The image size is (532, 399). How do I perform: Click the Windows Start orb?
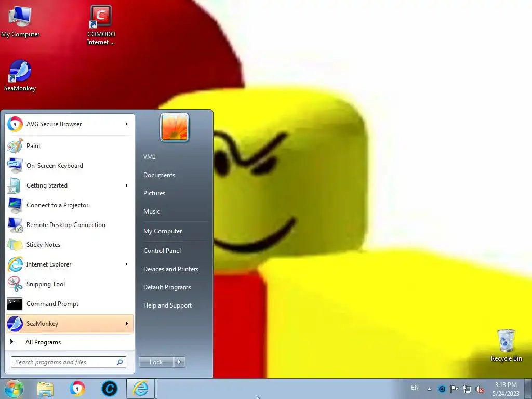point(14,389)
